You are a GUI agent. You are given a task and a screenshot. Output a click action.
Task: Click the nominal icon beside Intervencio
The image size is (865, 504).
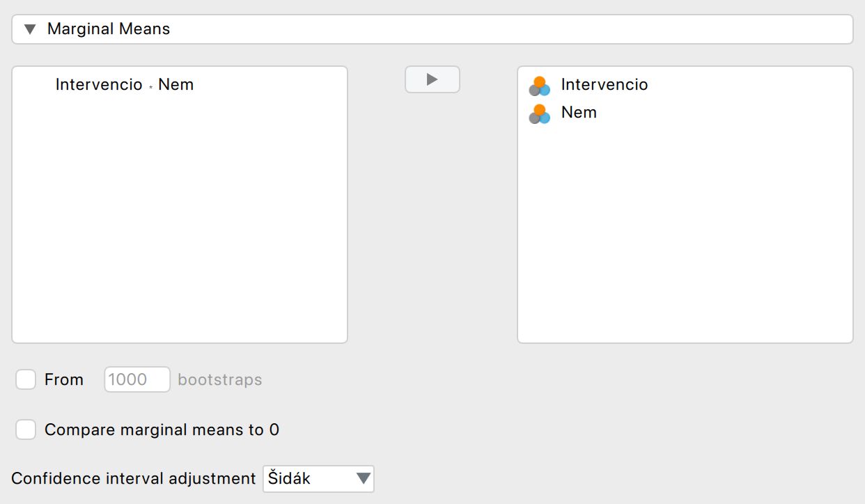(x=539, y=86)
